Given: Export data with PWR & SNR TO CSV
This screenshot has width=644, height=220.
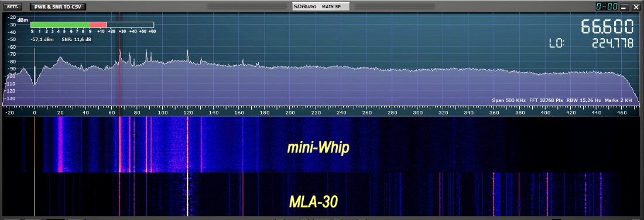Looking at the screenshot, I should (x=58, y=6).
